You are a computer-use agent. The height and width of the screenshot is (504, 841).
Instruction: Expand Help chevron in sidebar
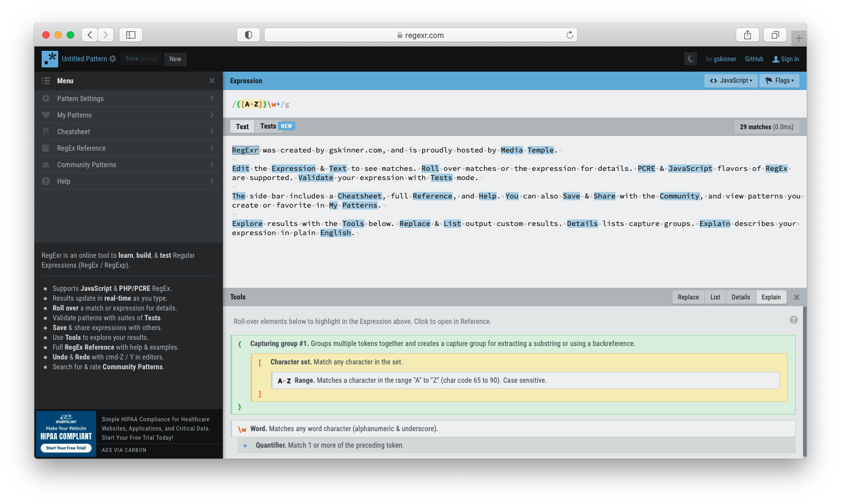[212, 181]
